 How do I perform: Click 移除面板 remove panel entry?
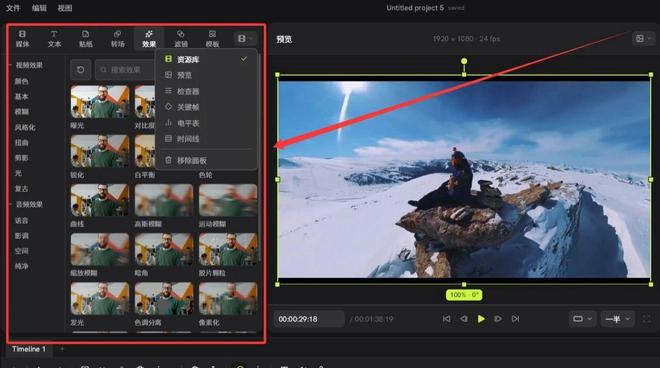206,160
